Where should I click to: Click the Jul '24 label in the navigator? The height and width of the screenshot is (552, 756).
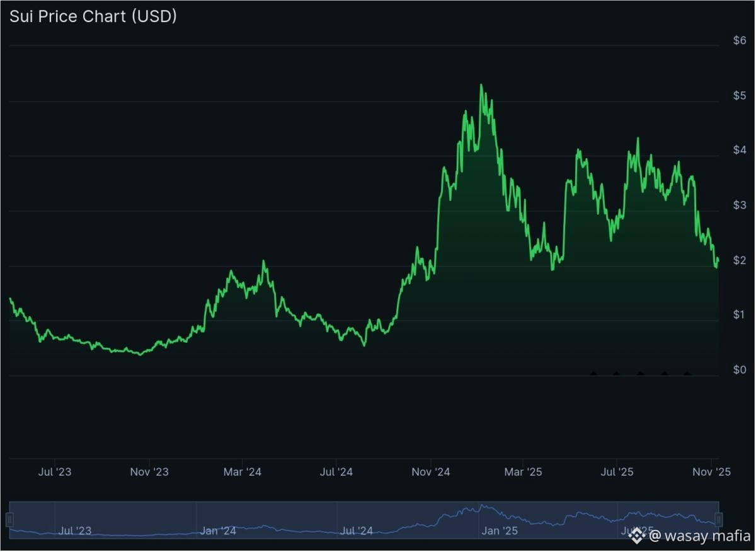357,531
